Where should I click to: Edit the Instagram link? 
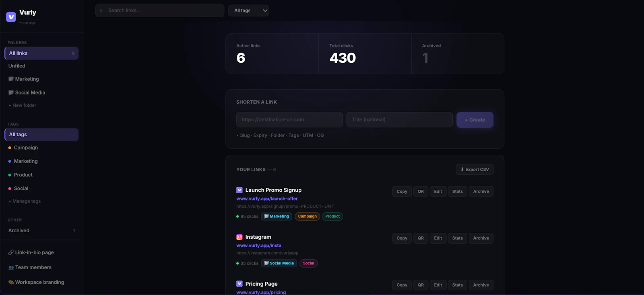tap(438, 238)
